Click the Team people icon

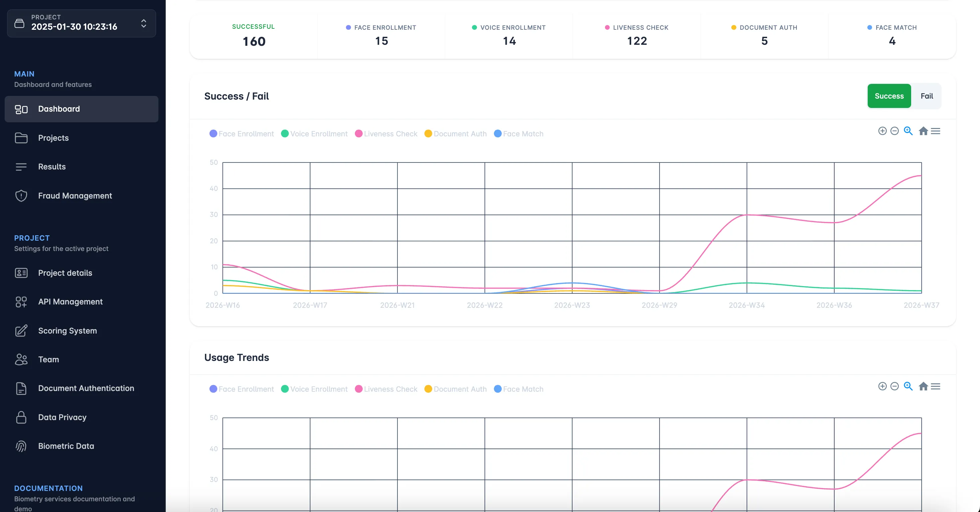[21, 360]
